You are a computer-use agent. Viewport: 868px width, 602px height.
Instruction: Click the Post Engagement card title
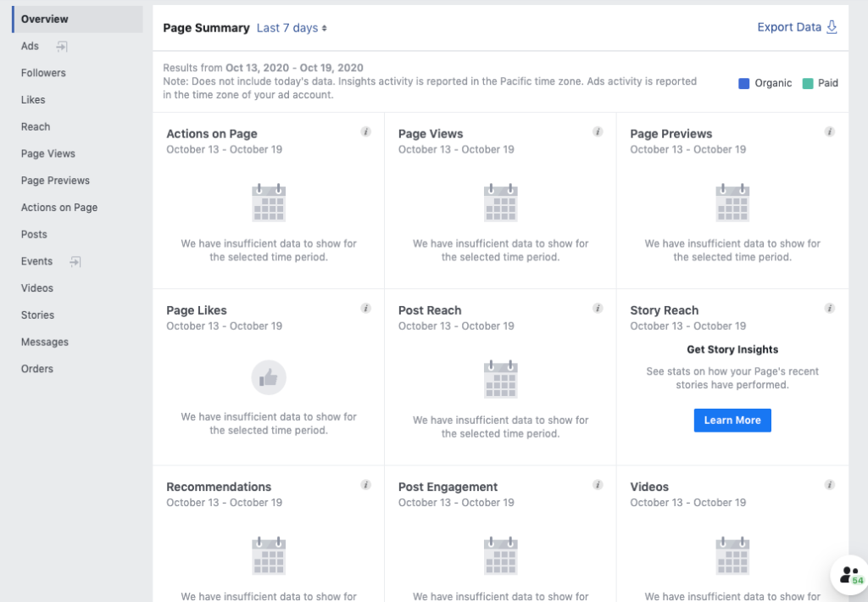coord(448,487)
